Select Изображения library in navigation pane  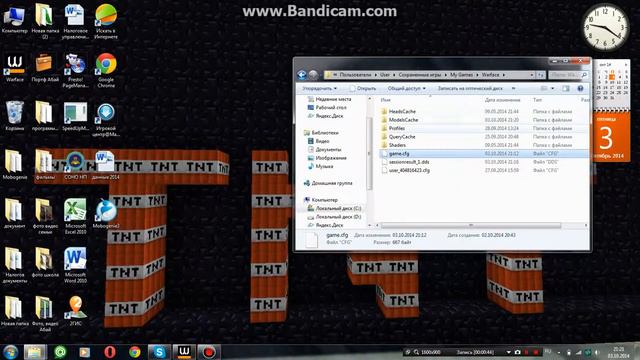click(331, 158)
